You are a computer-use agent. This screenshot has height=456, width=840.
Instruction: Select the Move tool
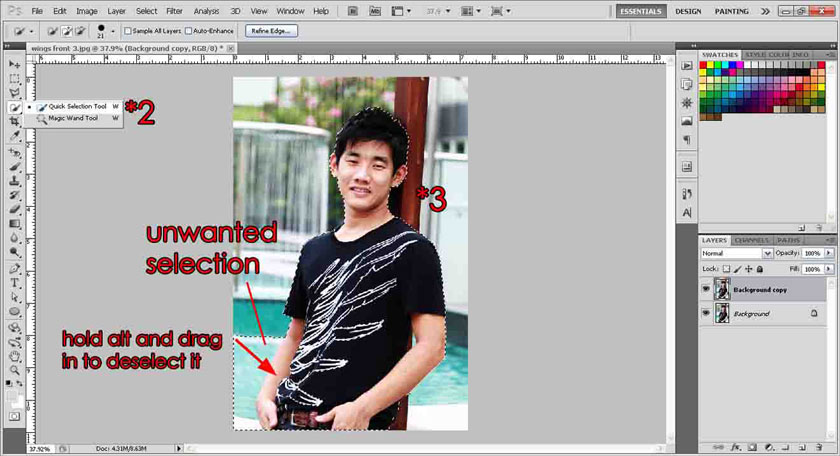coord(14,64)
